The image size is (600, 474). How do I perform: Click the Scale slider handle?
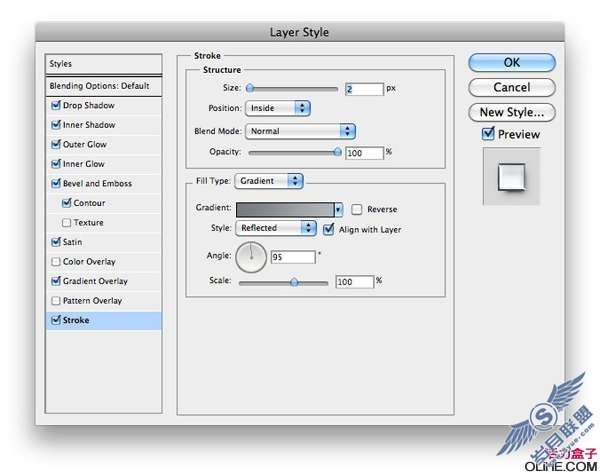[294, 282]
